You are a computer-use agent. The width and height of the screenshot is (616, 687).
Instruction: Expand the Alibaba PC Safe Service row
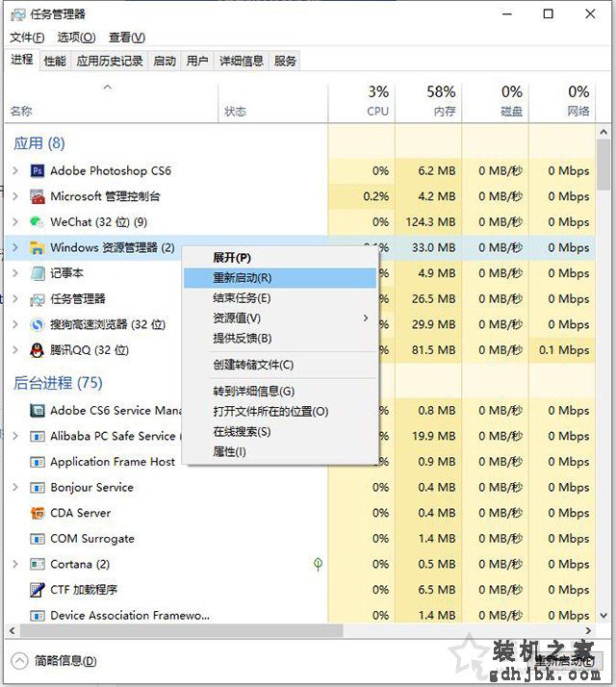(x=15, y=437)
